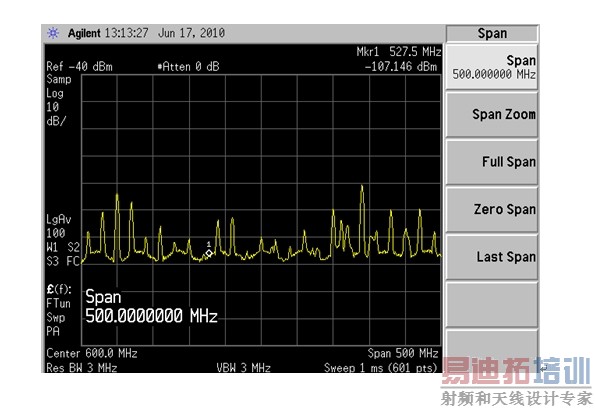Click the PA status annotation
595x408 pixels.
pyautogui.click(x=53, y=331)
